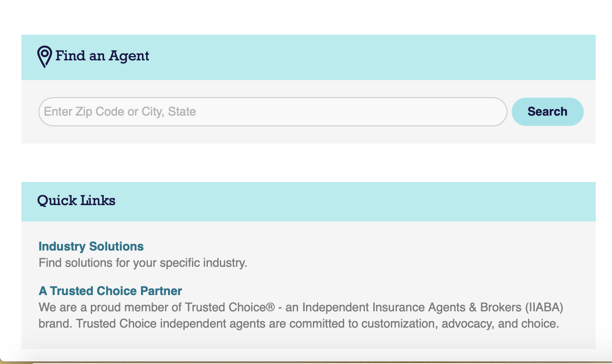Screen dimensions: 612x364
Task: Open the Industry Solutions link
Action: tap(91, 246)
